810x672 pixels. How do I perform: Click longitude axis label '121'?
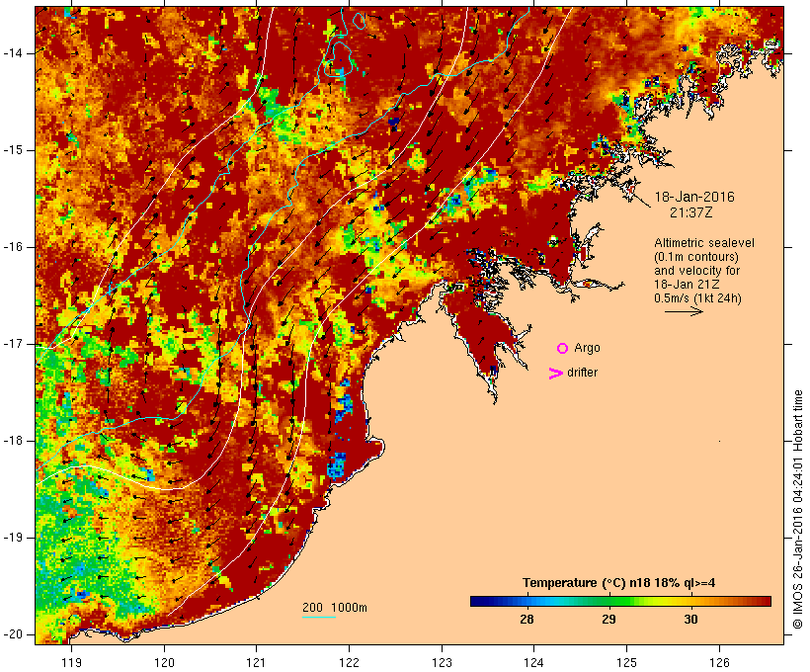click(x=257, y=663)
